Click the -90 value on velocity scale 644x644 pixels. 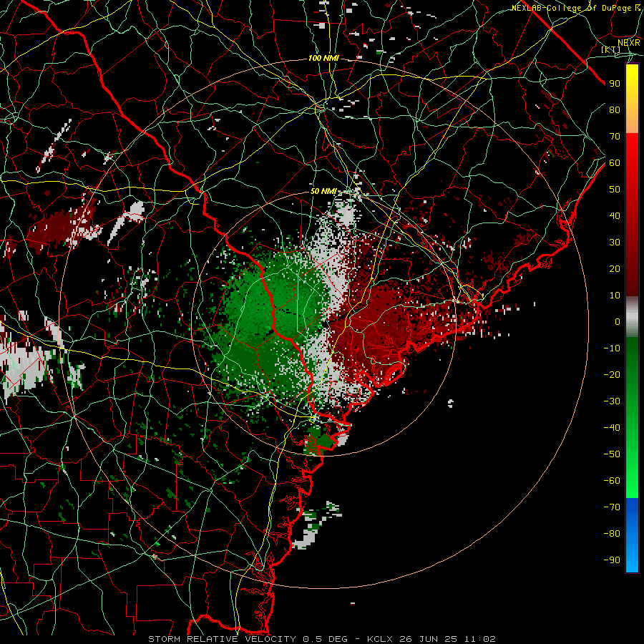(612, 560)
